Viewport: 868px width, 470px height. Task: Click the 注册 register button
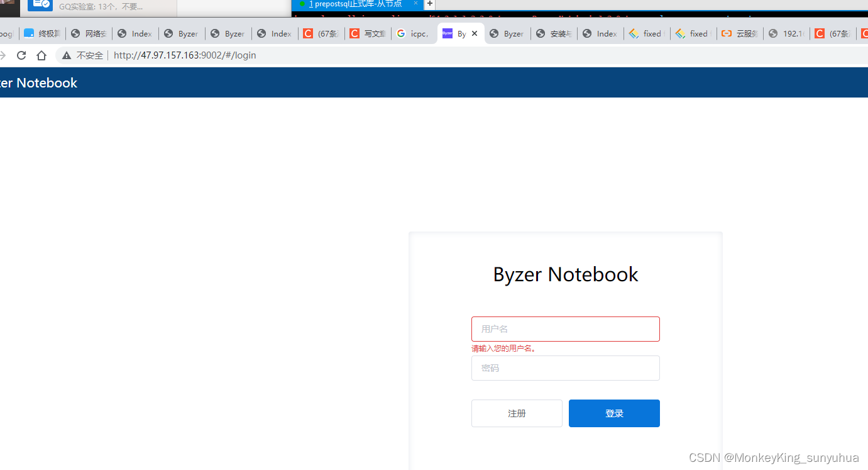517,413
